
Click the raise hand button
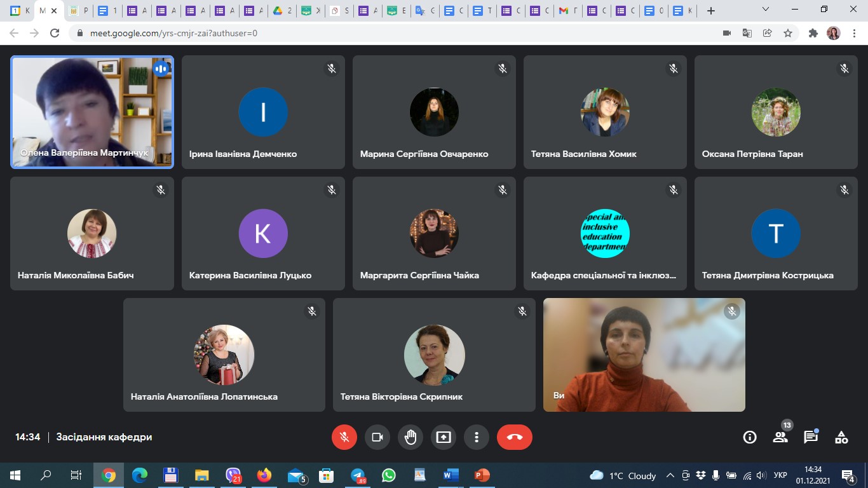click(410, 437)
